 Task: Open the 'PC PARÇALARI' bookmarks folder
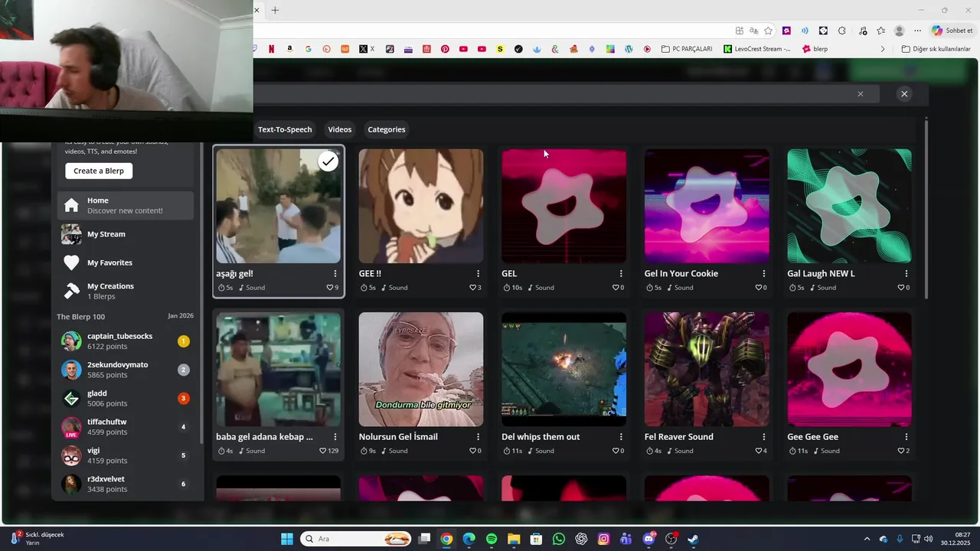687,49
